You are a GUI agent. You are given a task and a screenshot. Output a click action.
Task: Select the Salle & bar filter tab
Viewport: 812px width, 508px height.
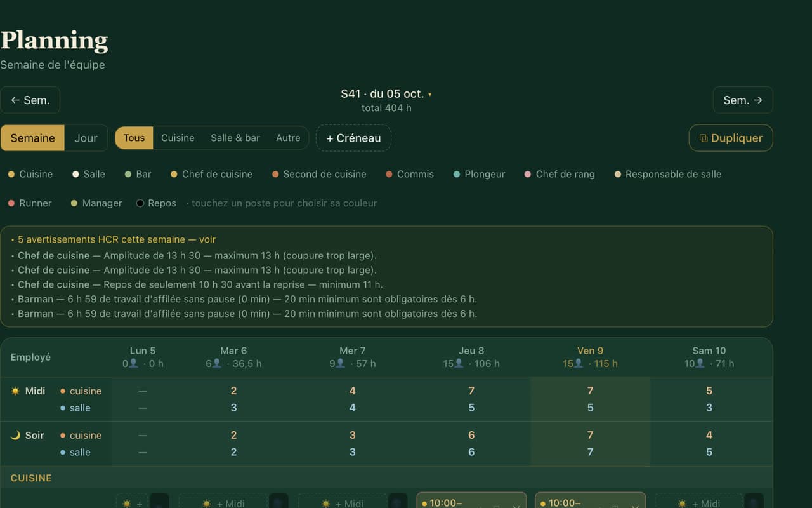[x=235, y=138]
